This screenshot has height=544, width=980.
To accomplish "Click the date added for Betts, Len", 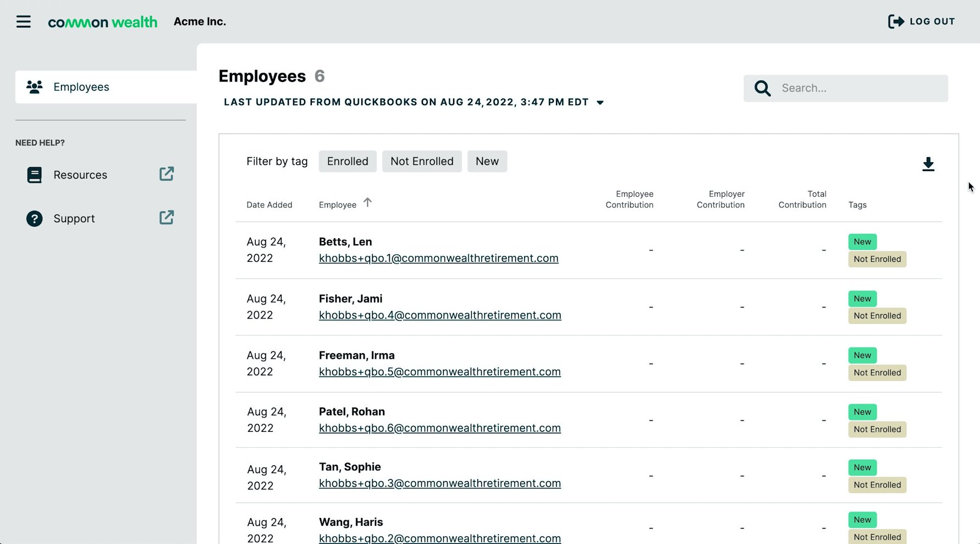I will point(266,250).
